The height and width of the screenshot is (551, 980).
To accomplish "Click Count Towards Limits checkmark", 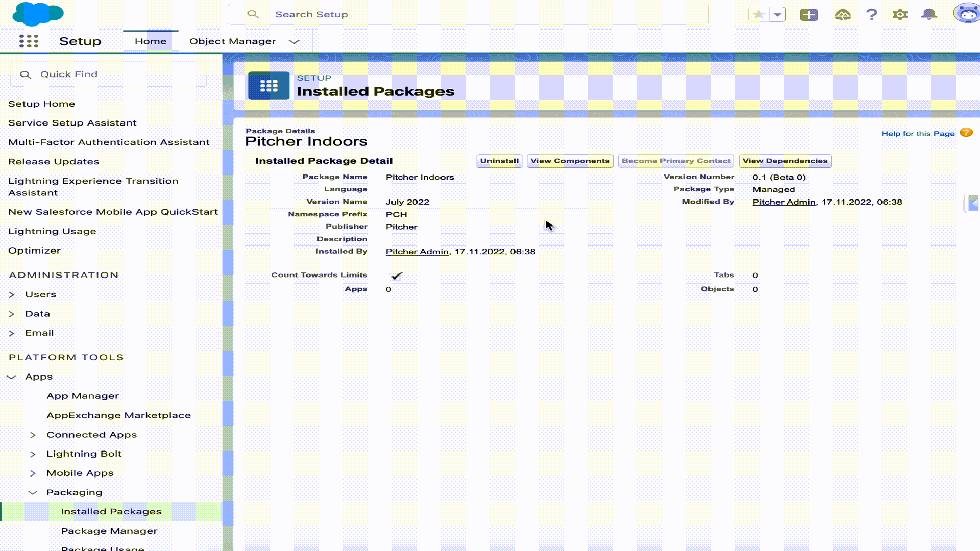I will pos(396,275).
